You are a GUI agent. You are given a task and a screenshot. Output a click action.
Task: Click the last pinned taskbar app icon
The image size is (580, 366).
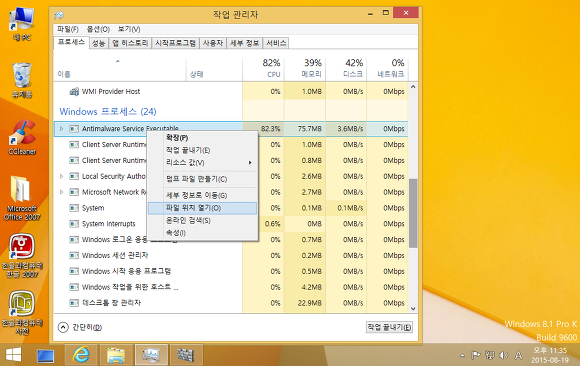(x=186, y=355)
